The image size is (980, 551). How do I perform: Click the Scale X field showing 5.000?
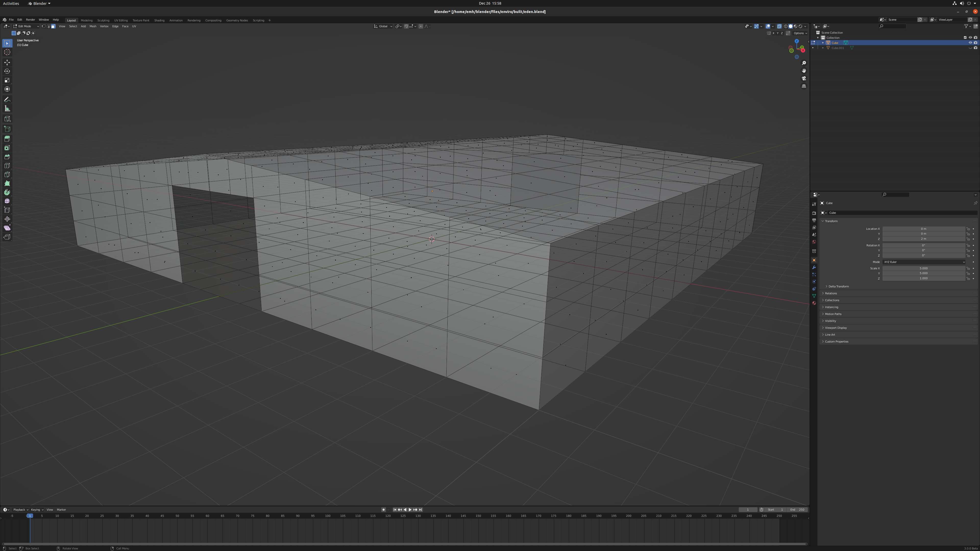point(924,268)
